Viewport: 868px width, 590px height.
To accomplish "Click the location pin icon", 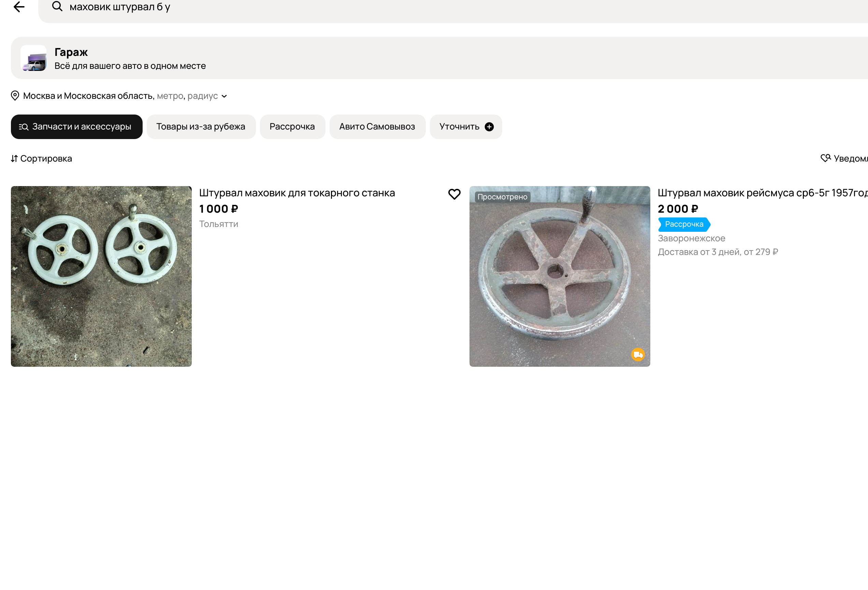I will [15, 95].
